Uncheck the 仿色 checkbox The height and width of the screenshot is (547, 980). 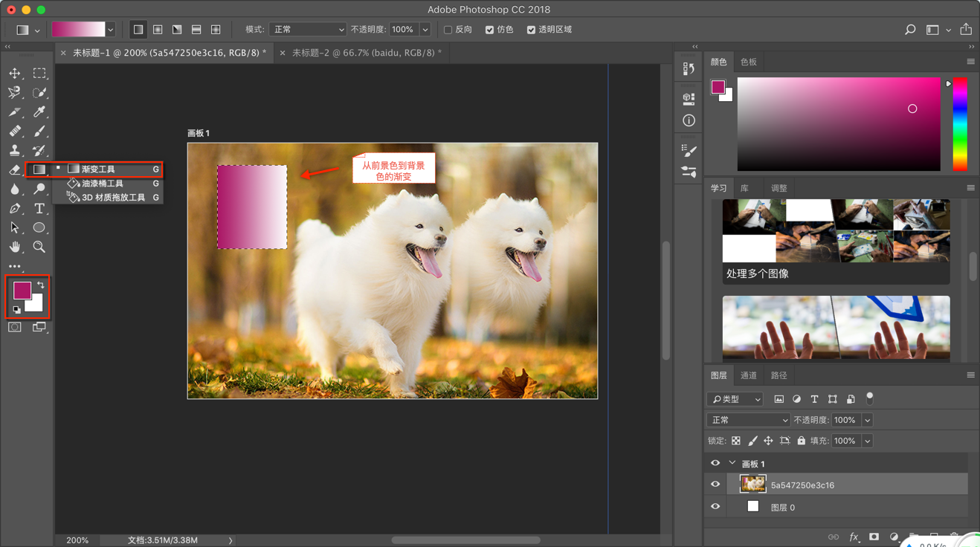pyautogui.click(x=489, y=30)
